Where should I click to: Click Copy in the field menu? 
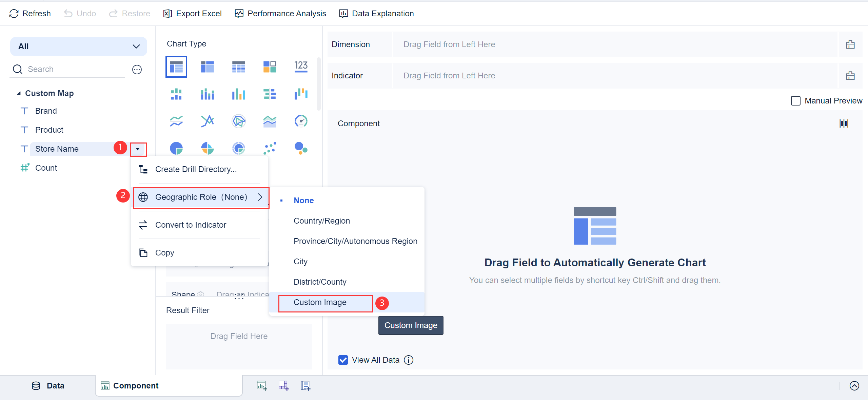point(200,253)
